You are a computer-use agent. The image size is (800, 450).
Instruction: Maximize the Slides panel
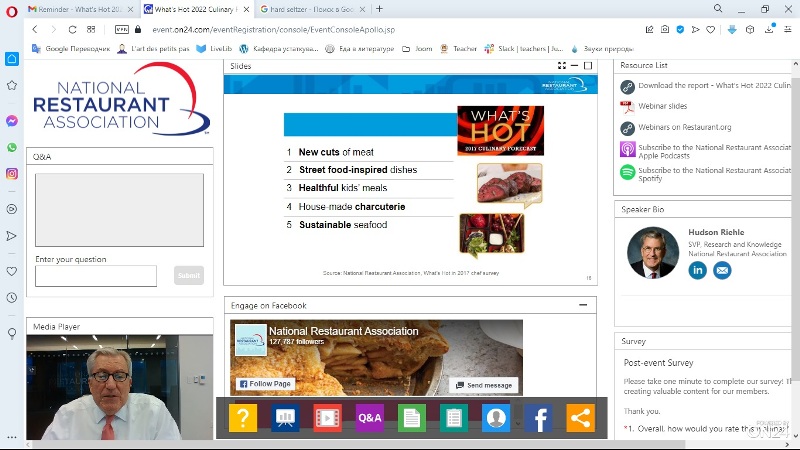pos(588,65)
